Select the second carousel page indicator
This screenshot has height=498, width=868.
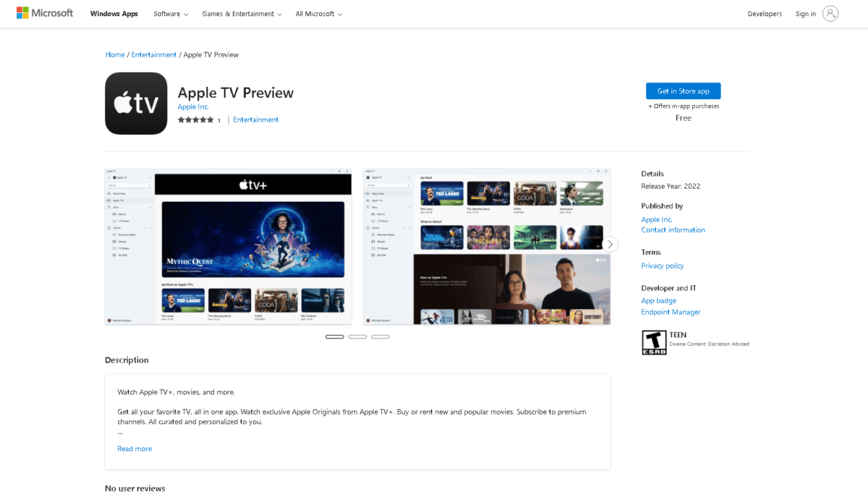tap(357, 337)
